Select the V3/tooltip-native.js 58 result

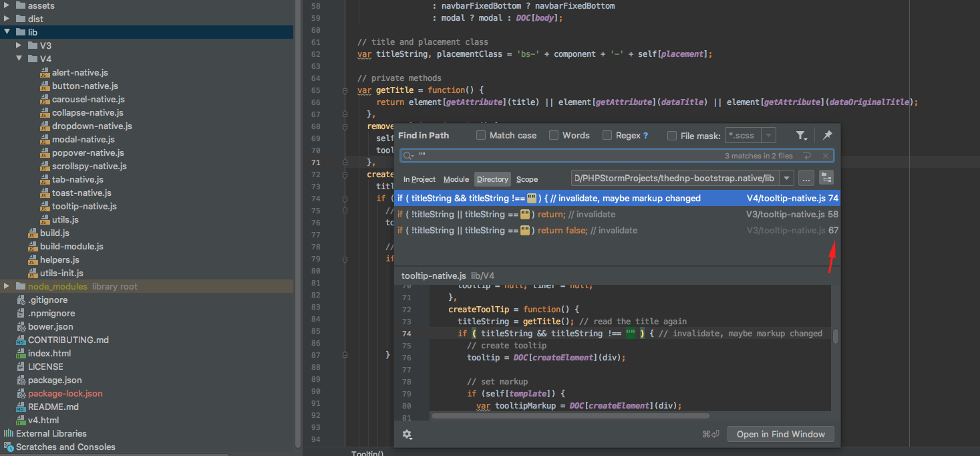(617, 214)
